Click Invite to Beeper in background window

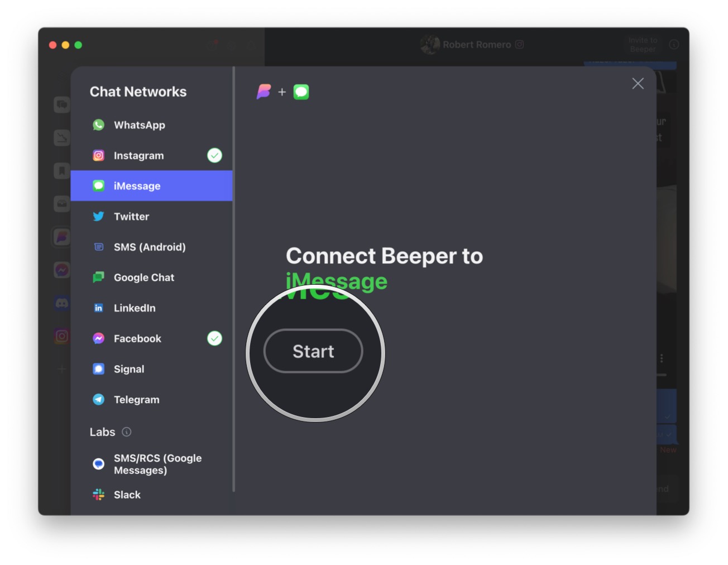tap(643, 45)
